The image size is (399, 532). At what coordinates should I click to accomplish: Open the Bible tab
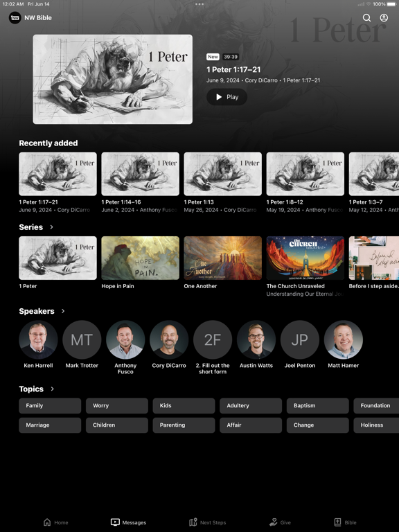point(346,522)
